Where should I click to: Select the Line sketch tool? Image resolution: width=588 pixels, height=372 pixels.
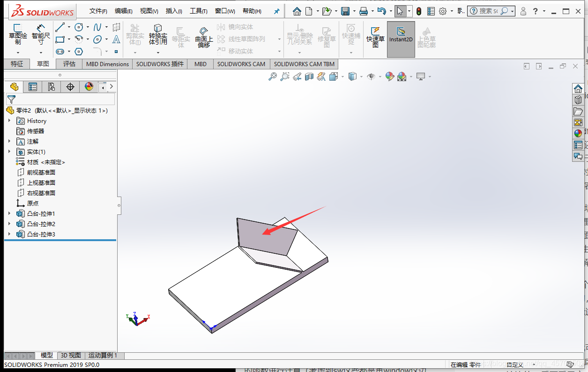[x=60, y=27]
